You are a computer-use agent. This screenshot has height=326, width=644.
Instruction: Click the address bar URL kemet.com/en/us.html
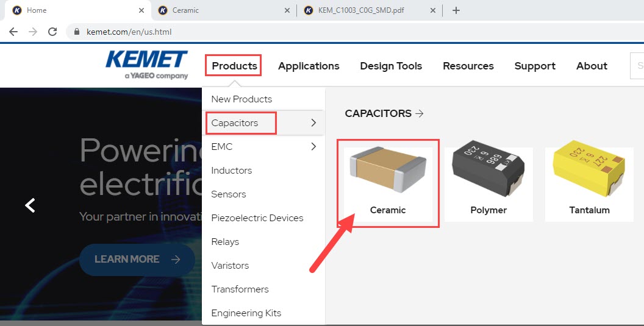coord(129,32)
